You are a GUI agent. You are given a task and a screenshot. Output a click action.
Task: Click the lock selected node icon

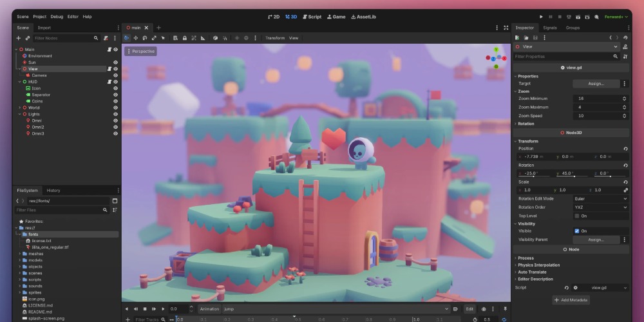[185, 38]
